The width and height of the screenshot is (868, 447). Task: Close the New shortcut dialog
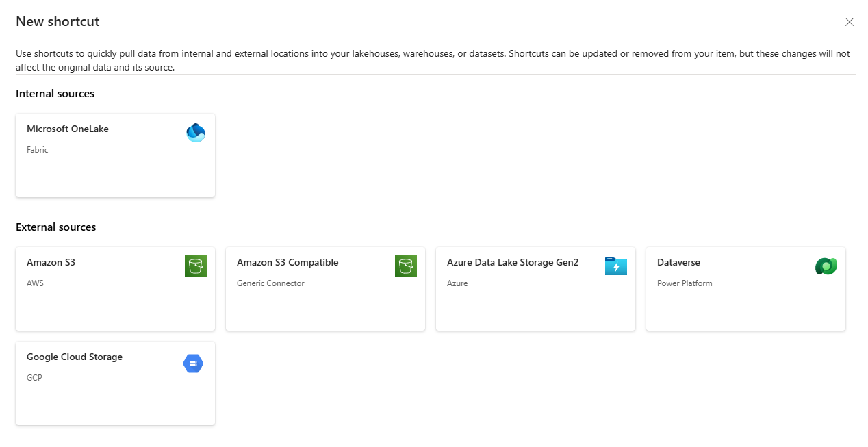pyautogui.click(x=850, y=22)
